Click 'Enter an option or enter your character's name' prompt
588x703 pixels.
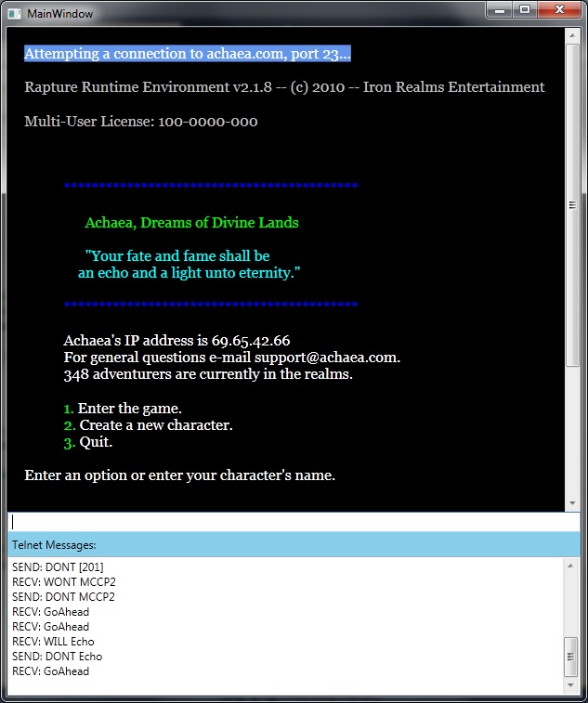(x=180, y=475)
